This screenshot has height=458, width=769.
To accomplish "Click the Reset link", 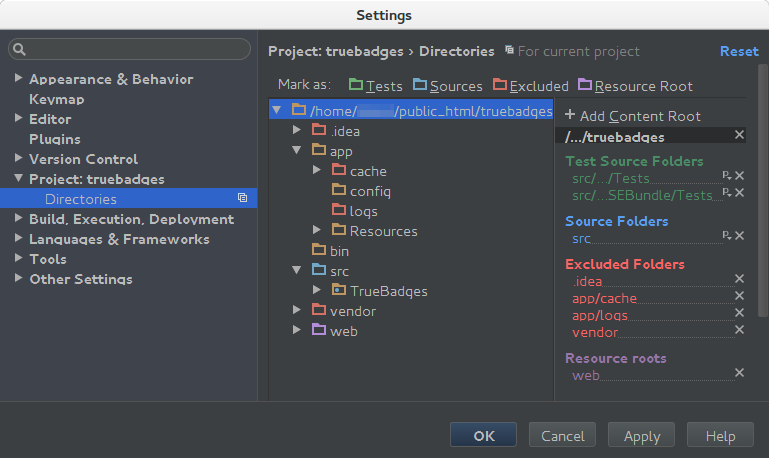I will click(x=739, y=51).
